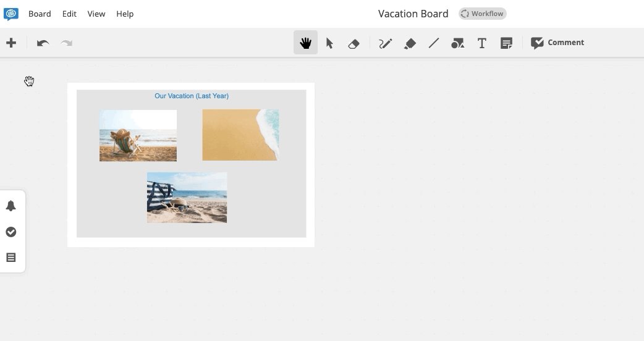Open notifications bell in side panel
644x341 pixels.
point(11,206)
